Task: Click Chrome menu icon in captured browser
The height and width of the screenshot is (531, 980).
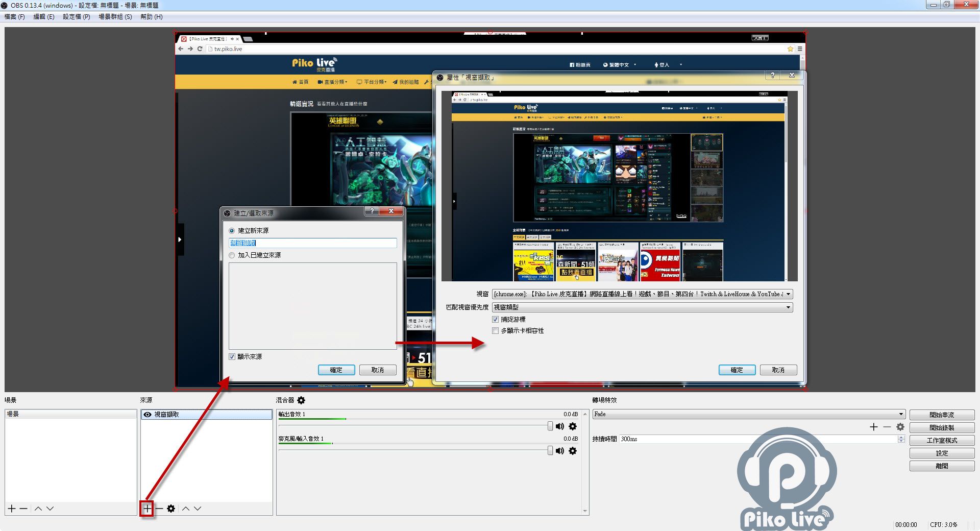Action: (x=800, y=49)
